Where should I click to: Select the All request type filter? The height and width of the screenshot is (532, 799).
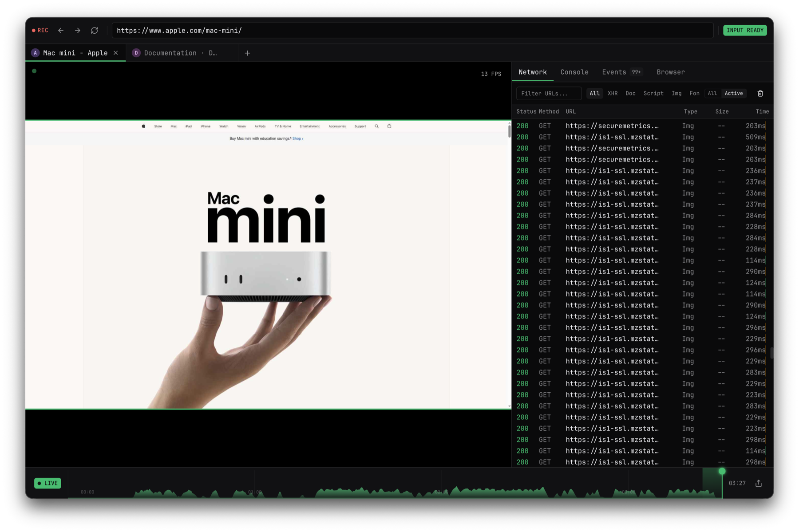pos(594,93)
